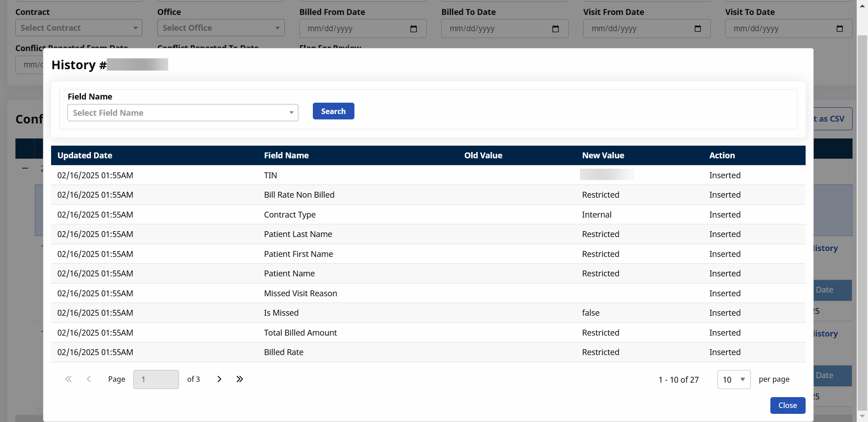Image resolution: width=868 pixels, height=422 pixels.
Task: Click the page number input field
Action: tap(156, 379)
